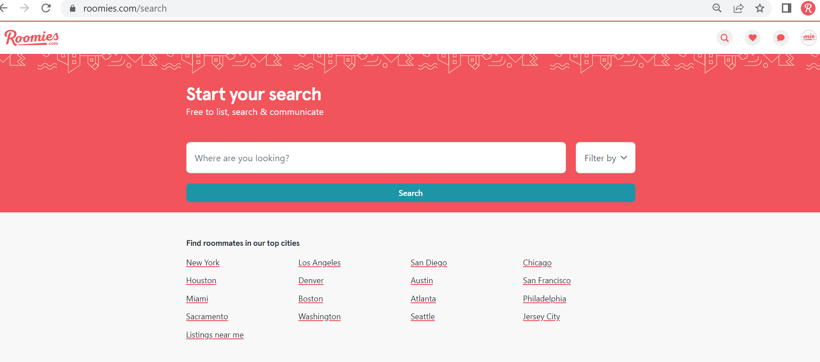Click the teal Search button
This screenshot has width=820, height=362.
411,193
